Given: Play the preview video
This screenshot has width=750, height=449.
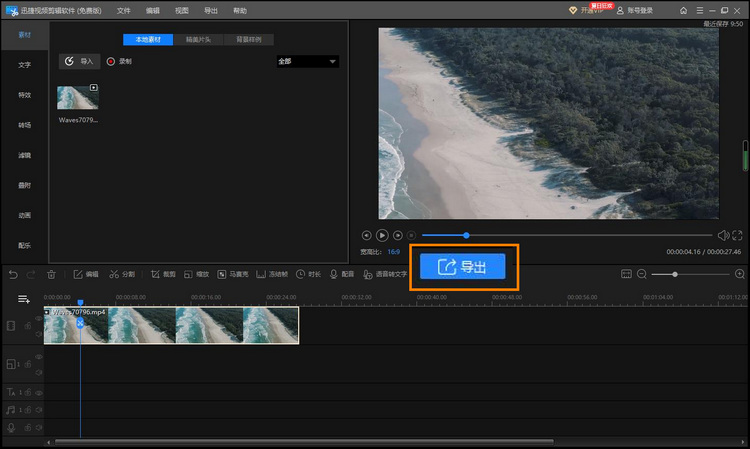Looking at the screenshot, I should (382, 235).
